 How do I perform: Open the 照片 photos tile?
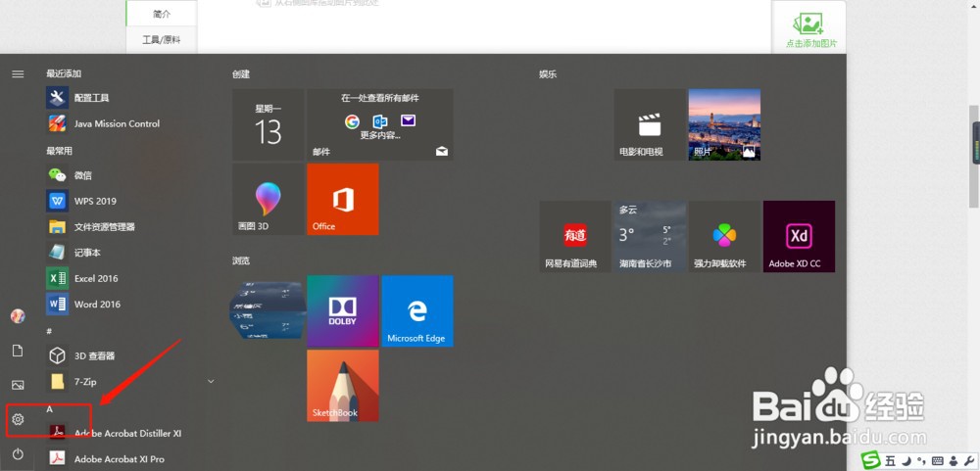coord(724,124)
